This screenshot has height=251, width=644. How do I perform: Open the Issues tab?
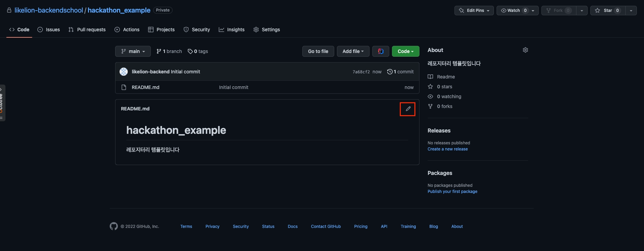pos(49,30)
